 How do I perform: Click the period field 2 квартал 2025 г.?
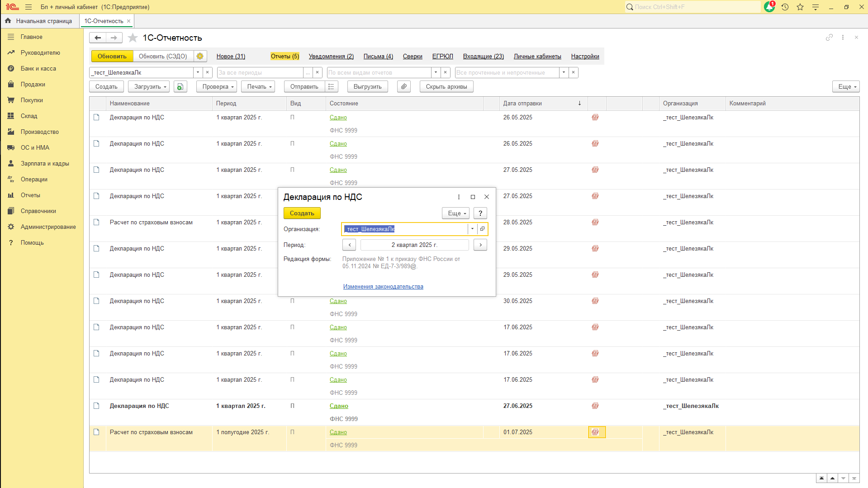pos(414,245)
